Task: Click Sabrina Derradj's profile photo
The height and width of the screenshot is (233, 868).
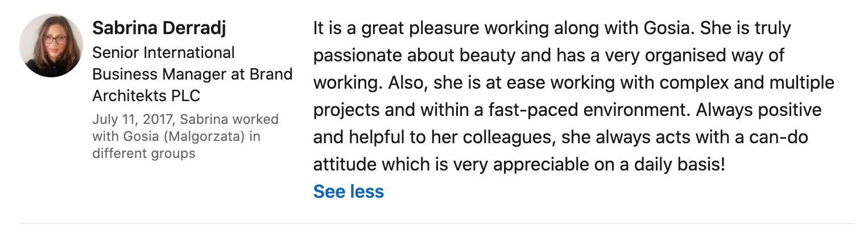Action: 51,45
